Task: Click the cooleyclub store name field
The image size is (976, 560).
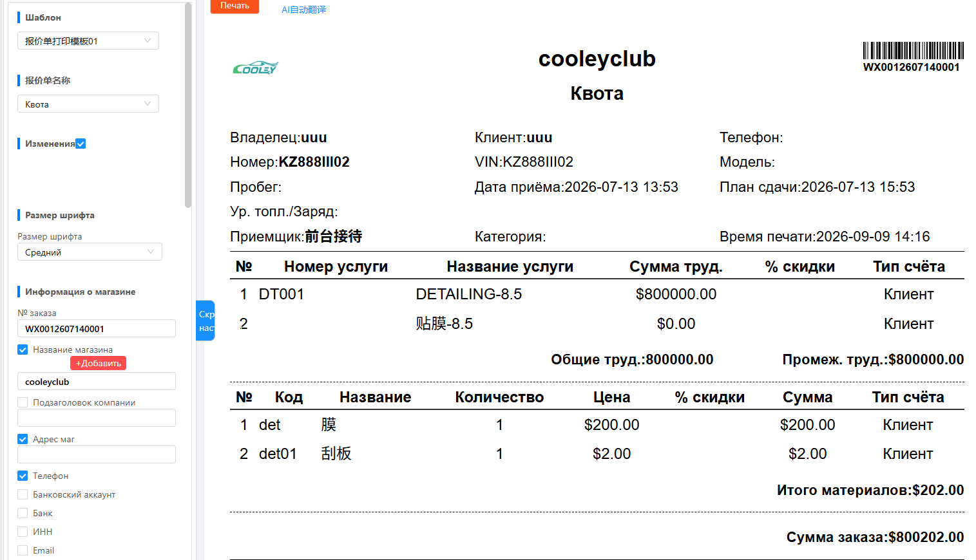Action: 97,381
